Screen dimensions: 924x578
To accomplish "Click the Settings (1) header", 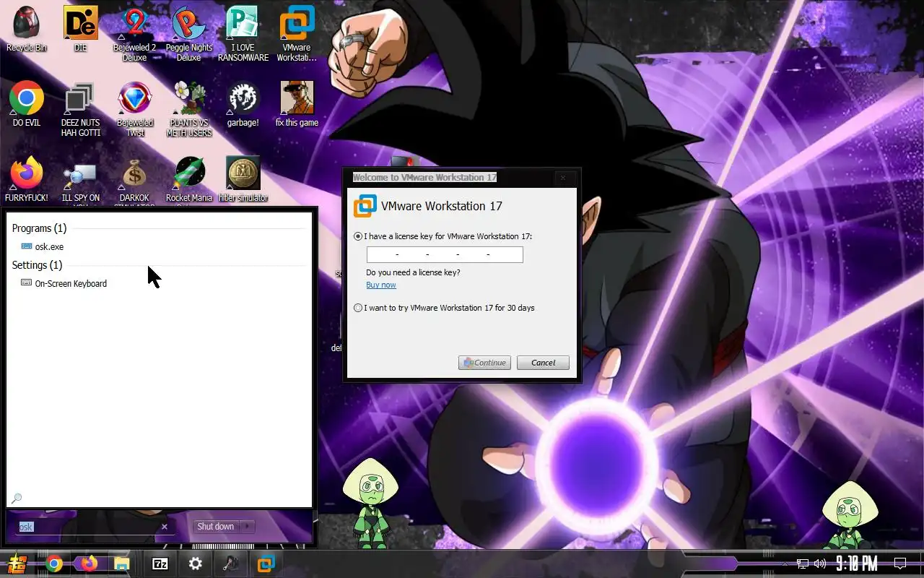I will [x=37, y=265].
